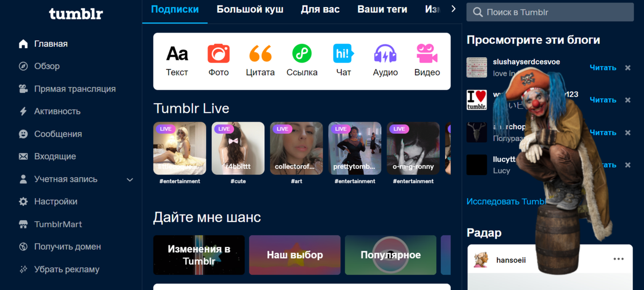Open hansoeii post options menu

click(618, 259)
